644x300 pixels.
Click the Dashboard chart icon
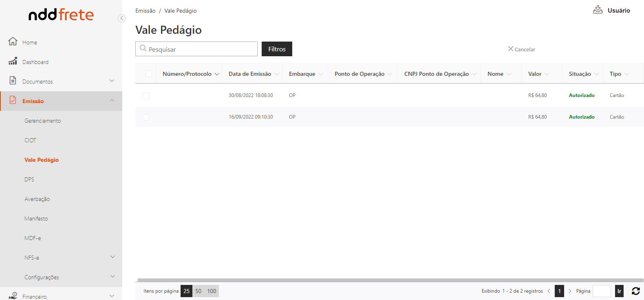(13, 61)
